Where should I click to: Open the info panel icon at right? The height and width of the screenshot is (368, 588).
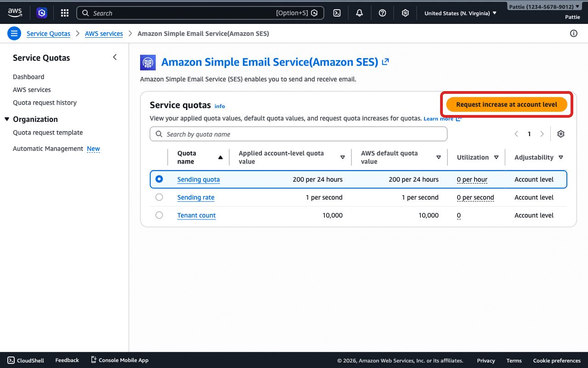click(573, 34)
